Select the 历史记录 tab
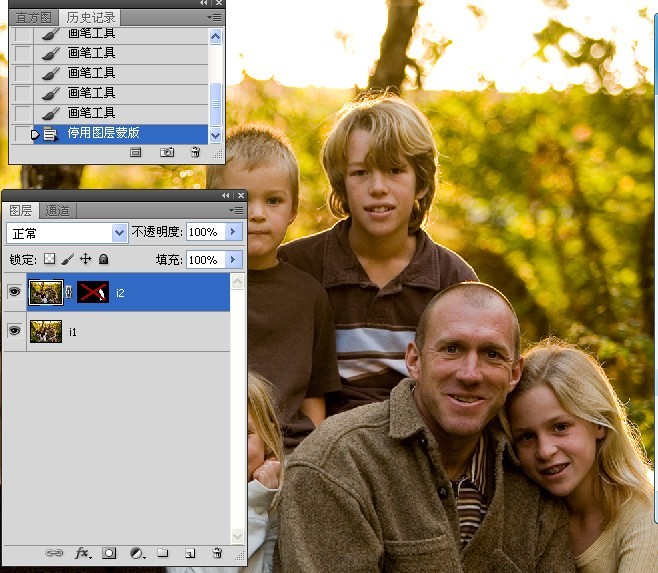Viewport: 658px width, 573px height. pos(91,18)
